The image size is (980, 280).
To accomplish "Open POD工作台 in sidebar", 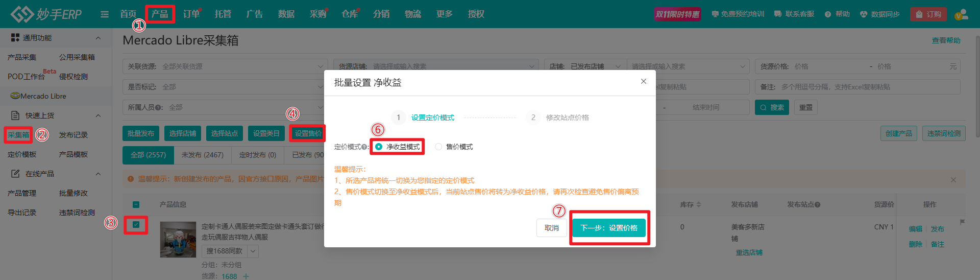I will pyautogui.click(x=26, y=77).
